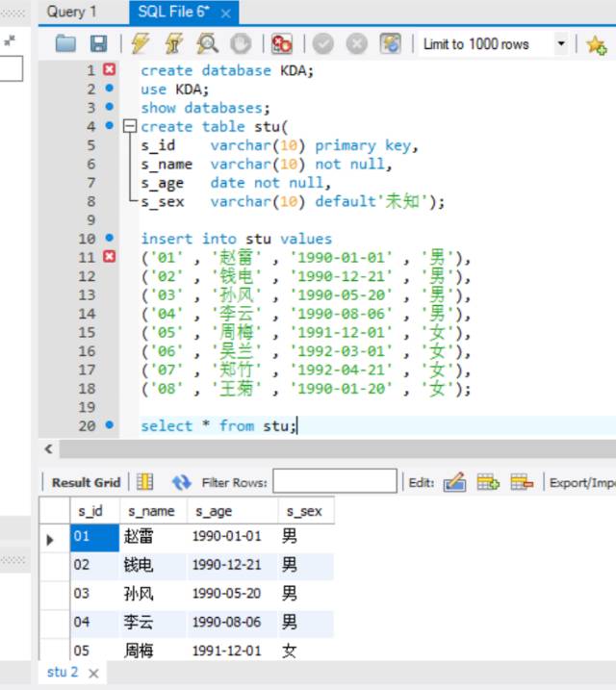Click the refresh result grid icon
Image resolution: width=616 pixels, height=690 pixels.
click(x=181, y=482)
